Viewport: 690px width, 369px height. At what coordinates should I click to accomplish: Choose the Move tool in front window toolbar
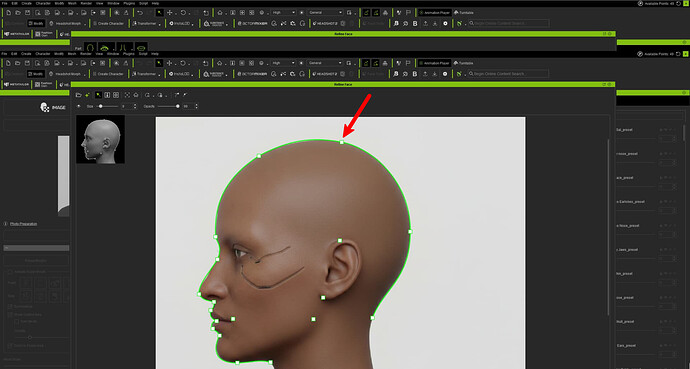pyautogui.click(x=169, y=63)
